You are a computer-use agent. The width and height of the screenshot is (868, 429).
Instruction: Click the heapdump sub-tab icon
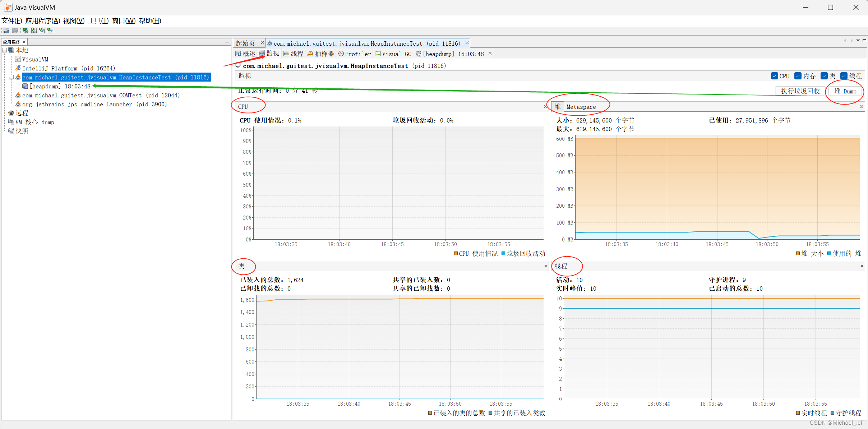(419, 54)
